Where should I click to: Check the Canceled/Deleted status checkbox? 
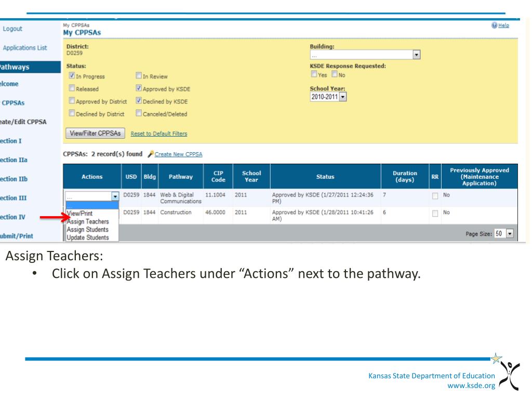click(x=139, y=113)
